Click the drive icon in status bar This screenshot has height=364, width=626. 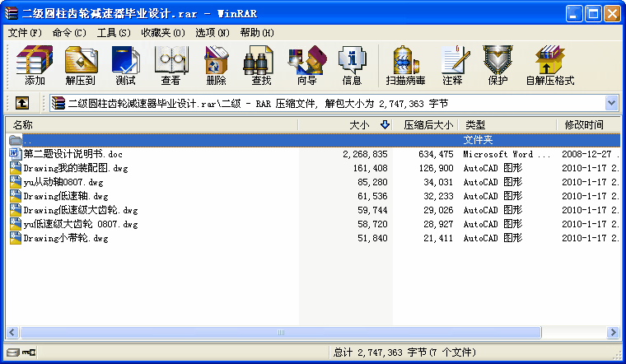click(x=13, y=352)
